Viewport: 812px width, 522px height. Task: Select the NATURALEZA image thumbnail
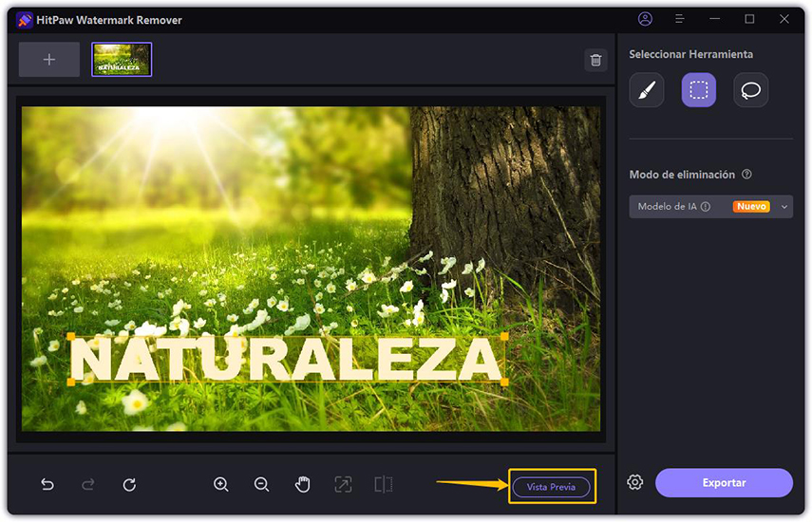[122, 60]
